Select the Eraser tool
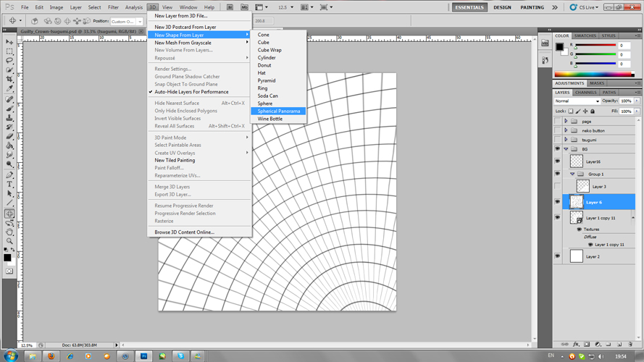The height and width of the screenshot is (362, 644). tap(9, 136)
